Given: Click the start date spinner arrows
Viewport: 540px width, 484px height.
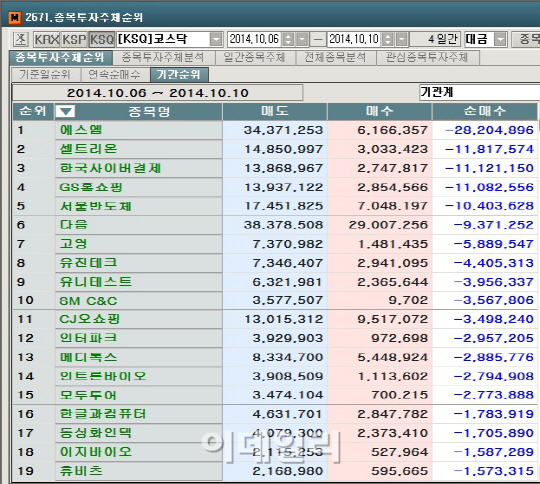Looking at the screenshot, I should pyautogui.click(x=288, y=39).
